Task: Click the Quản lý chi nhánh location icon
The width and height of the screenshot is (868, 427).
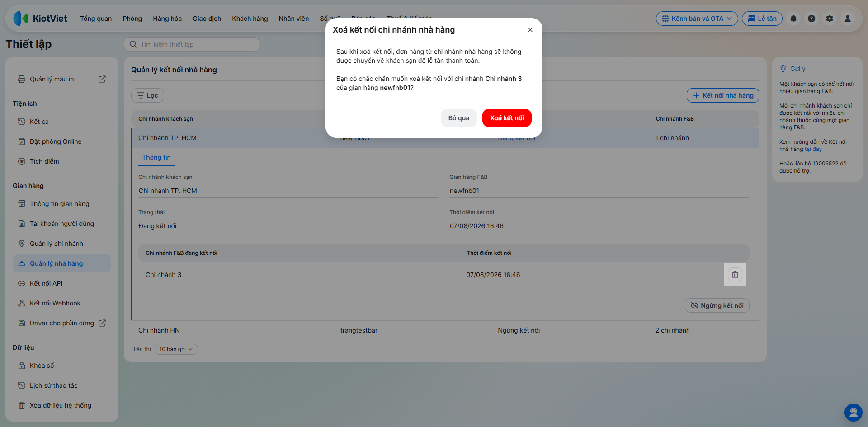Action: point(22,244)
